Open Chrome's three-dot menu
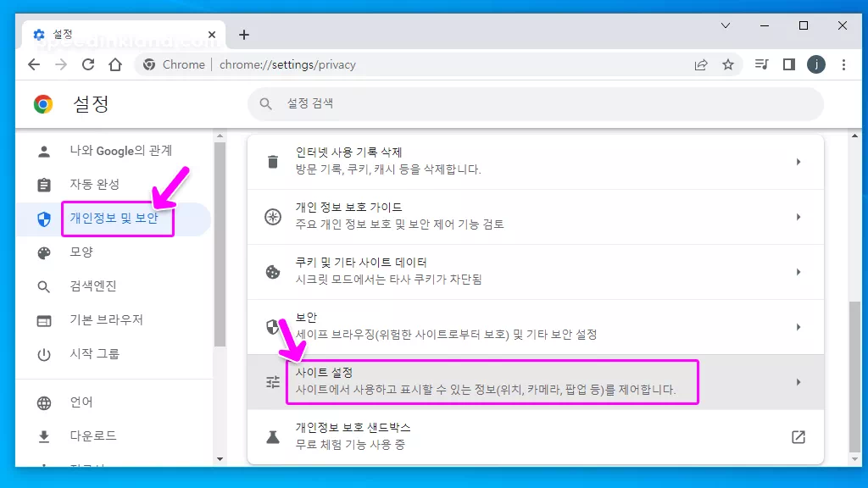This screenshot has height=488, width=868. (843, 64)
